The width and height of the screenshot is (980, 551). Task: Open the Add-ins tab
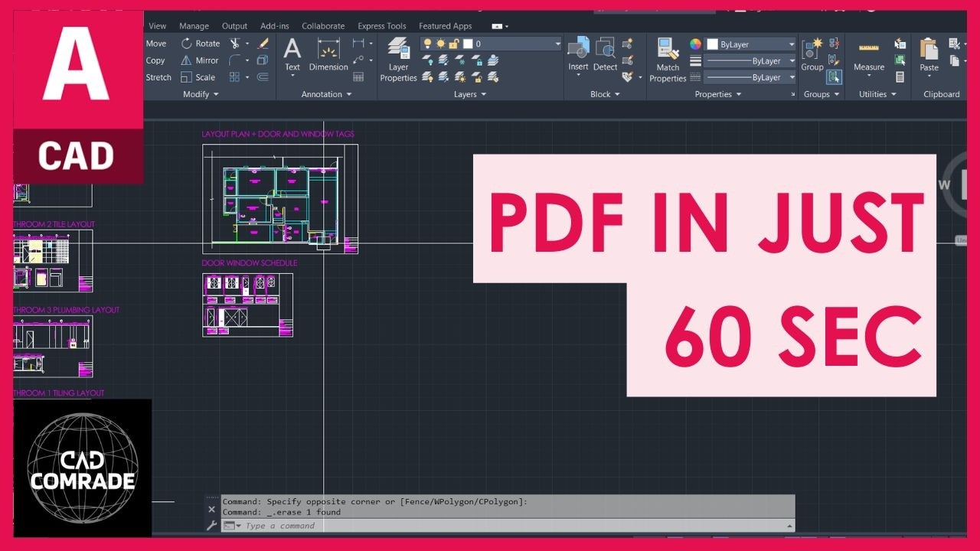click(x=275, y=26)
